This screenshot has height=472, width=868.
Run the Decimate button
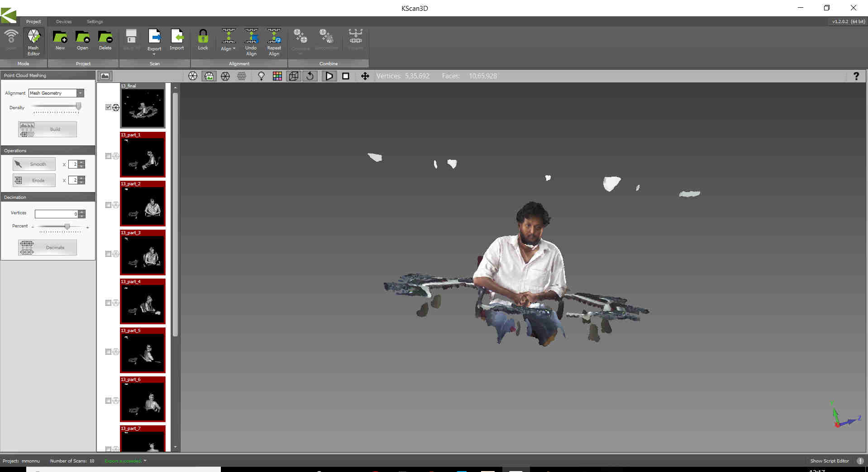click(x=48, y=247)
